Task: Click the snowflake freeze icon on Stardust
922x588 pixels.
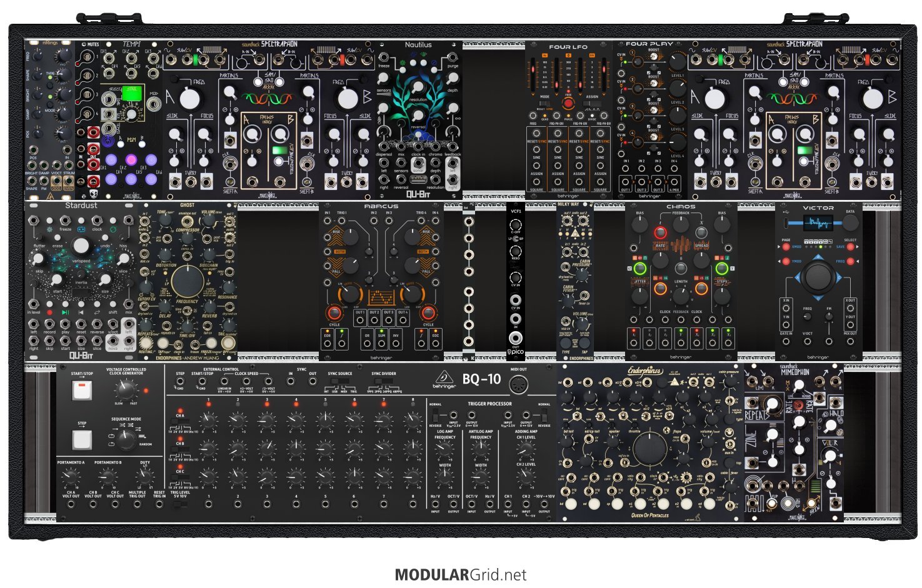Action: click(x=49, y=229)
